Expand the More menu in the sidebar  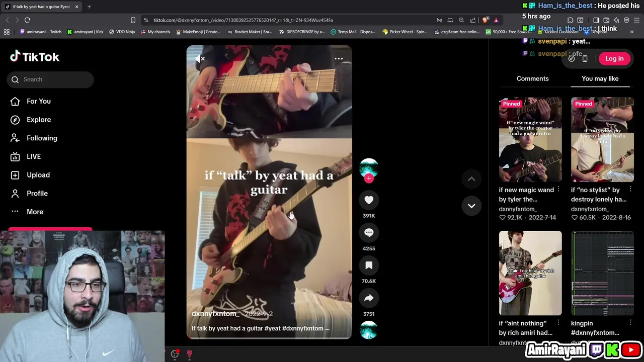click(x=27, y=212)
